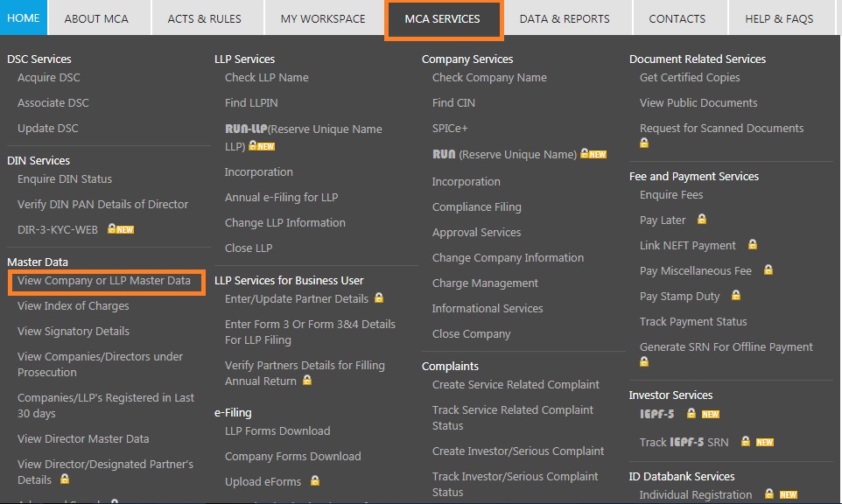Open Charge Management

pos(485,283)
